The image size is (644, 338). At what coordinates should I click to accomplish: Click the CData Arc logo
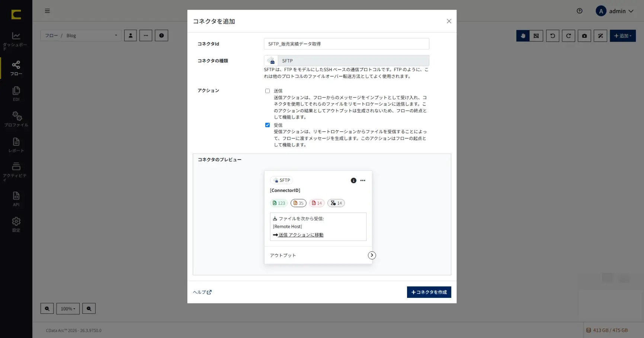point(16,15)
